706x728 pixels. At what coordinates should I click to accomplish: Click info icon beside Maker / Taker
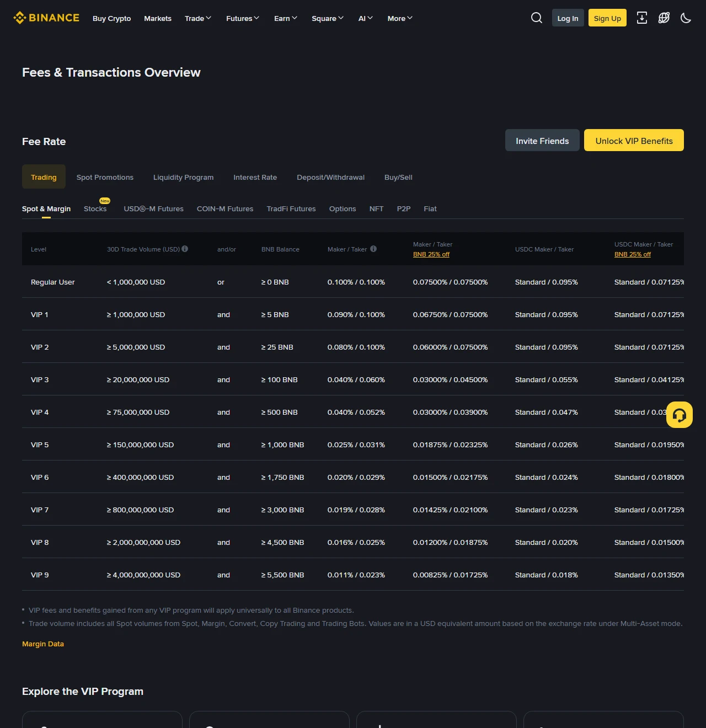(x=373, y=249)
